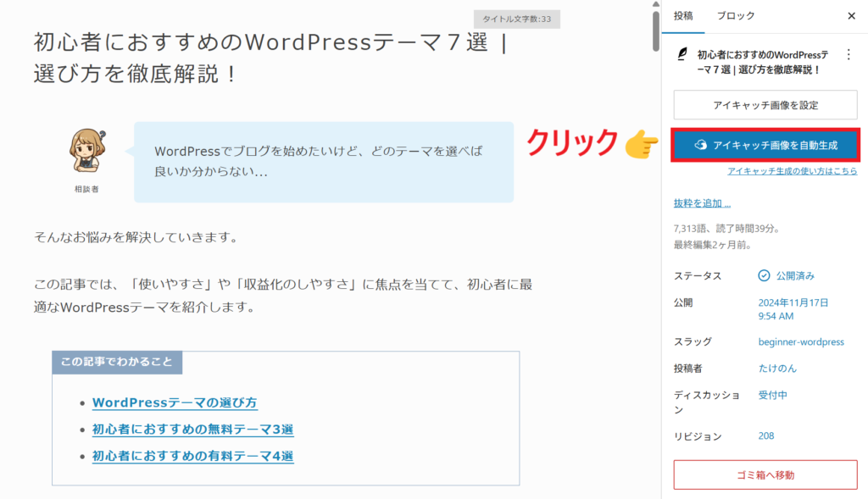The height and width of the screenshot is (499, 868).
Task: Change author たけのん
Action: pyautogui.click(x=777, y=369)
